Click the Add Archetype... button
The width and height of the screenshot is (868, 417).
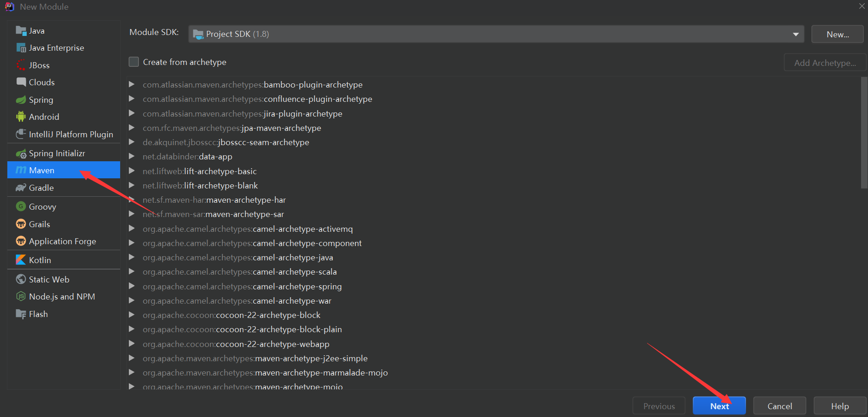pos(825,63)
